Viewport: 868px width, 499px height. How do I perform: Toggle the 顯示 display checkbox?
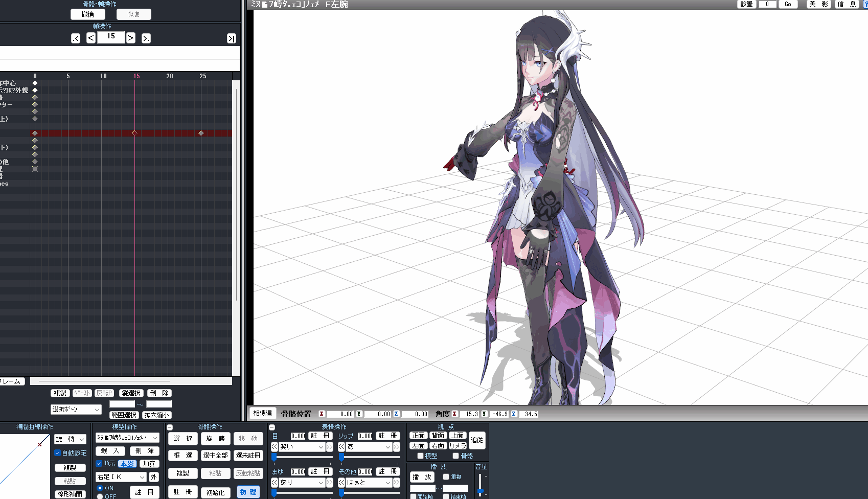(x=99, y=464)
